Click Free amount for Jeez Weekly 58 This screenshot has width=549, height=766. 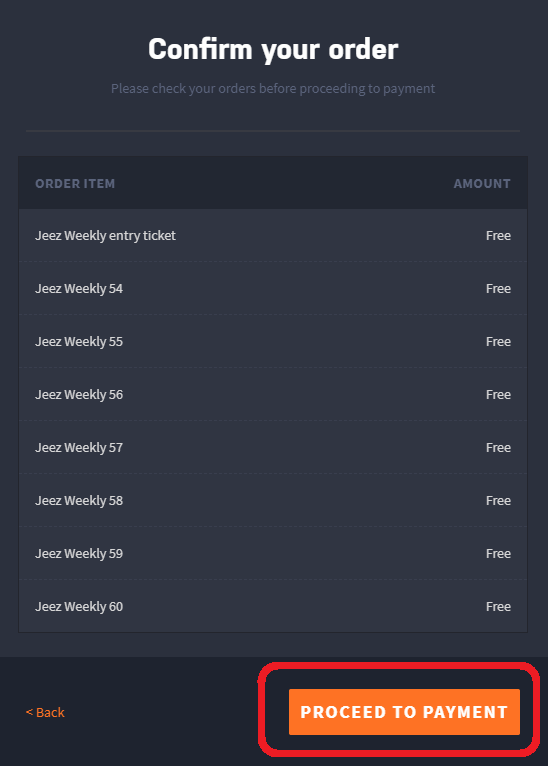(498, 500)
